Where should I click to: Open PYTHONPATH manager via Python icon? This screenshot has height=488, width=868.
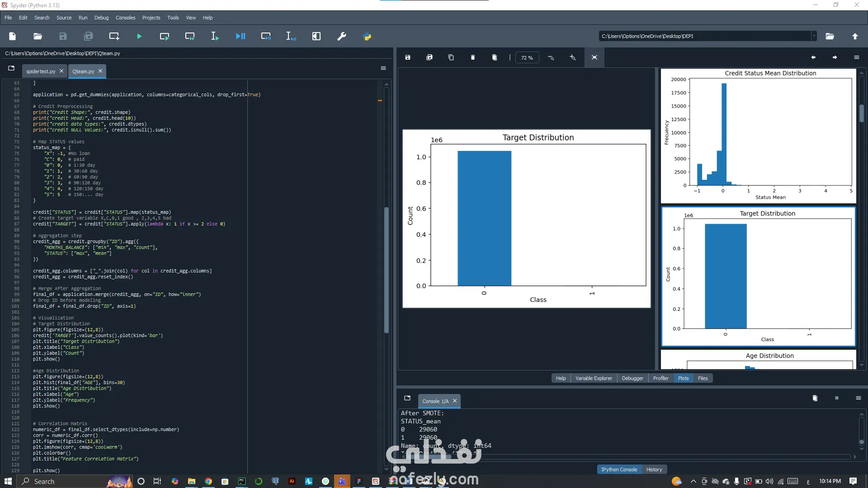coord(367,36)
